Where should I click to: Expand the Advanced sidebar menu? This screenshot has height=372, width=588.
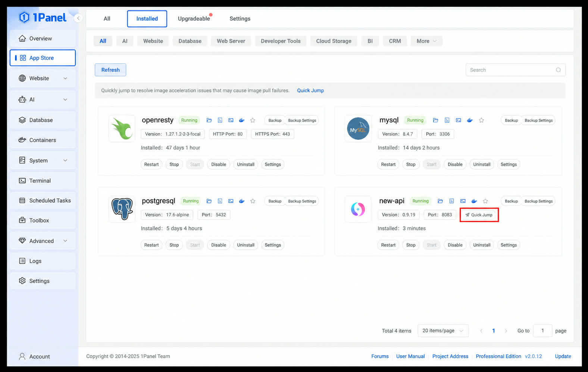(x=43, y=241)
